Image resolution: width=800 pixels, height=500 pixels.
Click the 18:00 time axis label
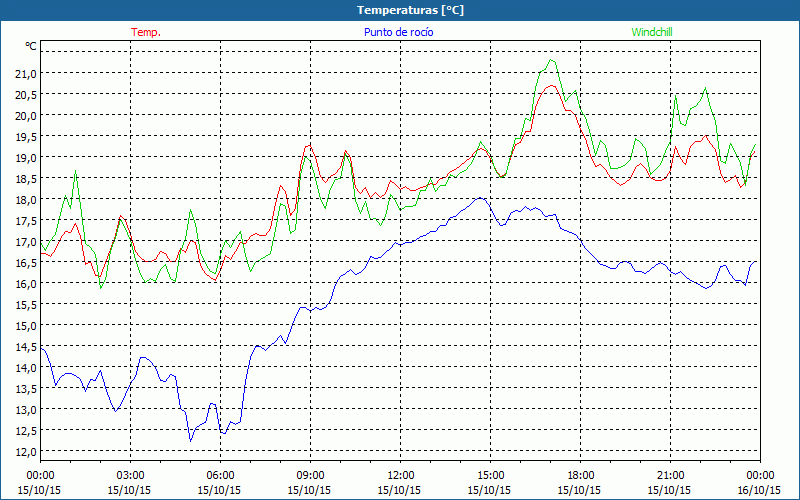click(x=581, y=476)
